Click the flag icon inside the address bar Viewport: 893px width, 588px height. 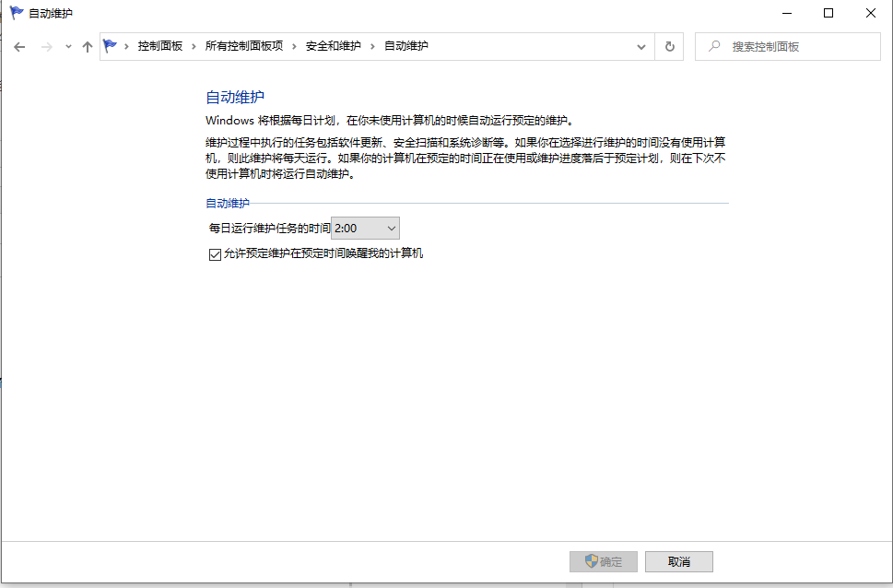tap(110, 44)
